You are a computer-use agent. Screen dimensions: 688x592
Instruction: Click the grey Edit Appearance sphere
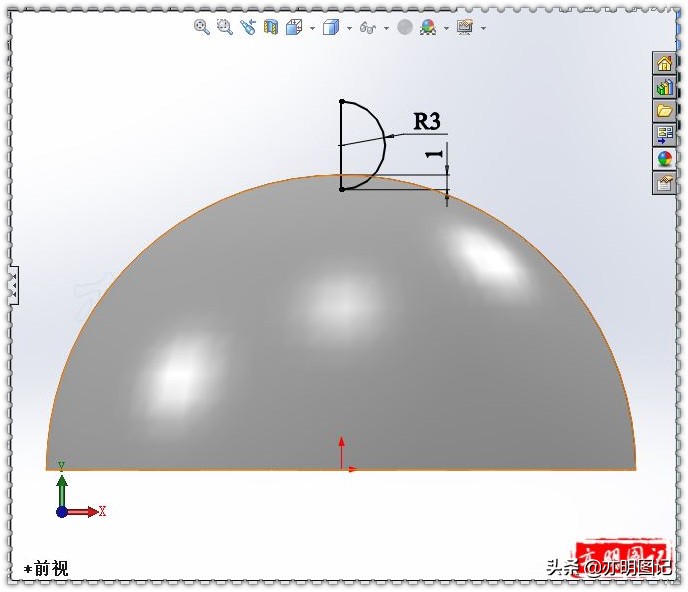(x=405, y=27)
